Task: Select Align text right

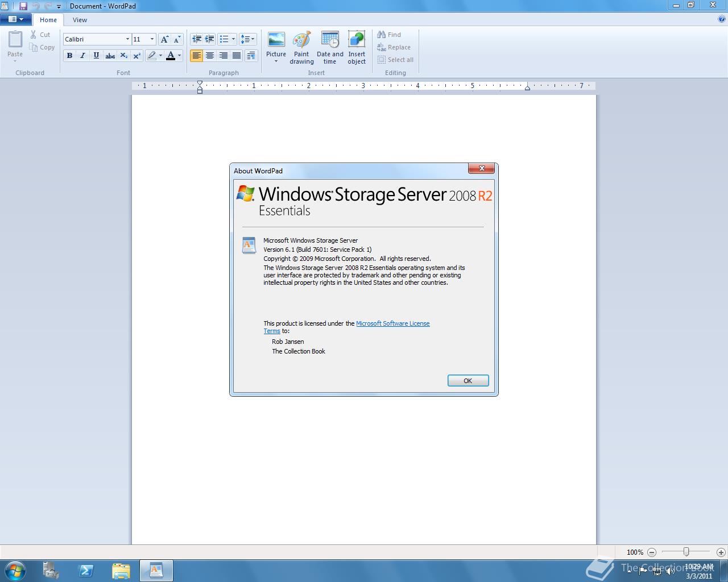Action: pos(223,56)
